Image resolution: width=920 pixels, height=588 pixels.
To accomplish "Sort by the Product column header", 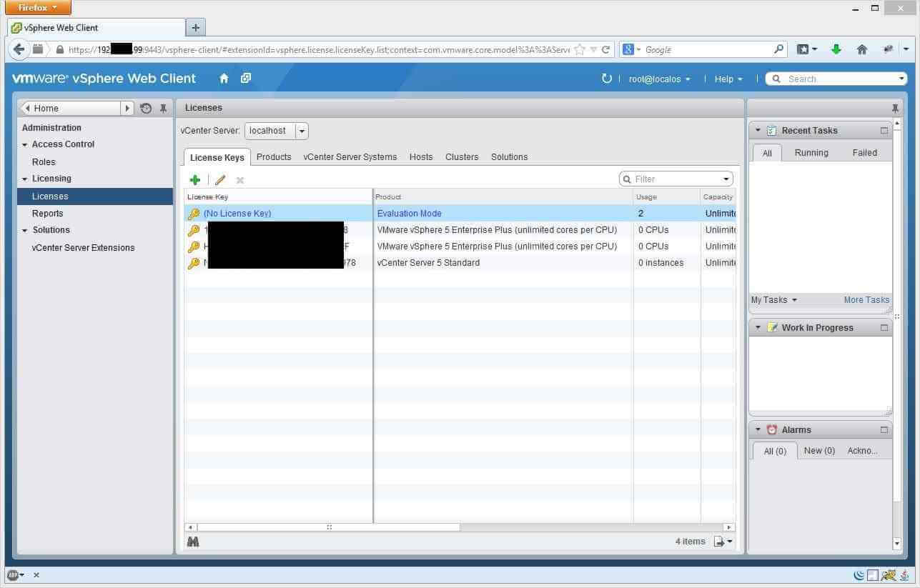I will (503, 196).
